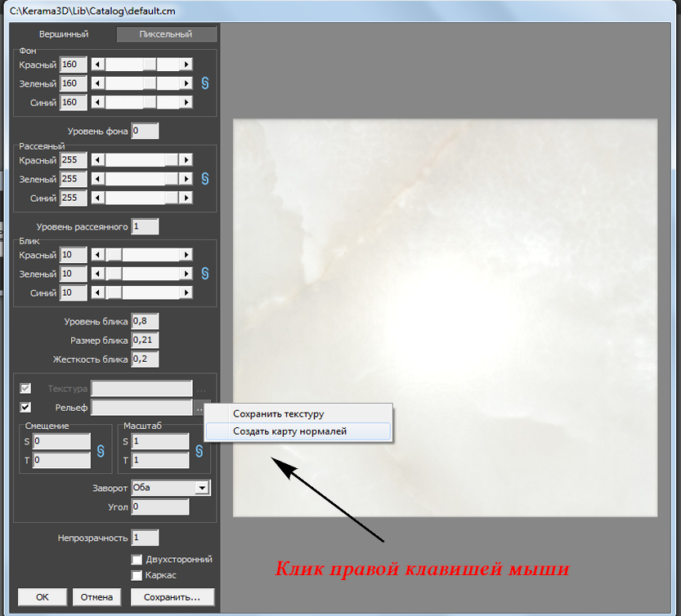Viewport: 681px width, 616px height.
Task: Switch to the Пиксельный tab
Action: [x=167, y=34]
